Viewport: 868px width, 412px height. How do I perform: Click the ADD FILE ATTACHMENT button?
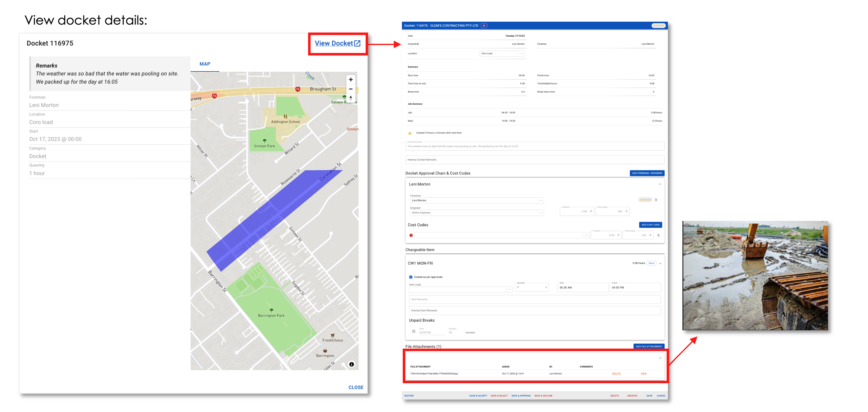coord(649,346)
